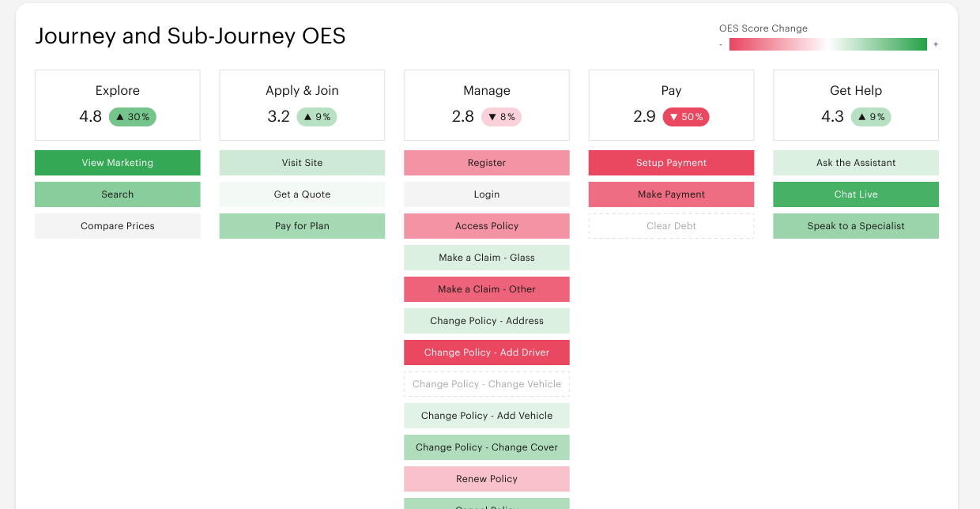Click the 50% decrease badge in Pay

[686, 117]
